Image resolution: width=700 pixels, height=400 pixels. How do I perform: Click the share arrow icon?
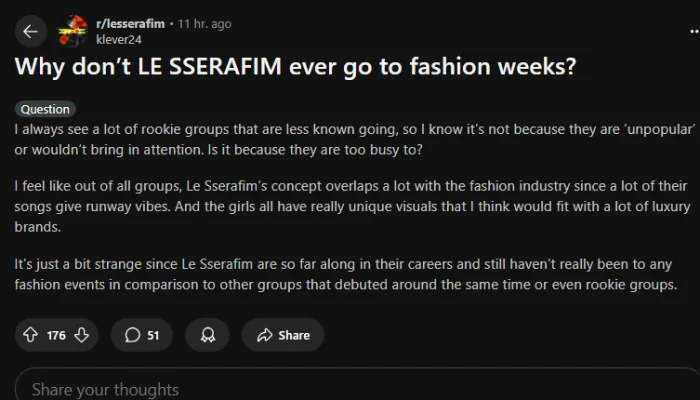coord(264,335)
